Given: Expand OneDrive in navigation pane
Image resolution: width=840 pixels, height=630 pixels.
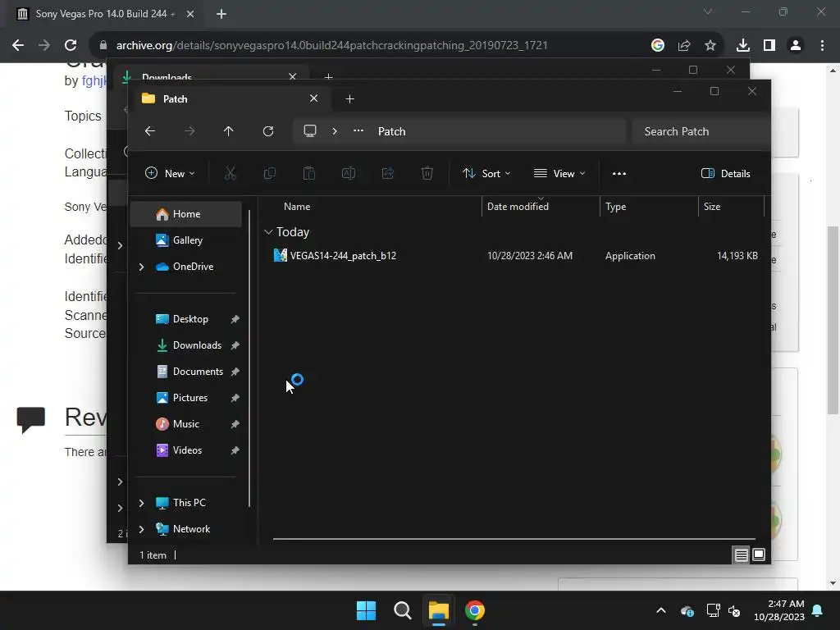Looking at the screenshot, I should [x=141, y=267].
